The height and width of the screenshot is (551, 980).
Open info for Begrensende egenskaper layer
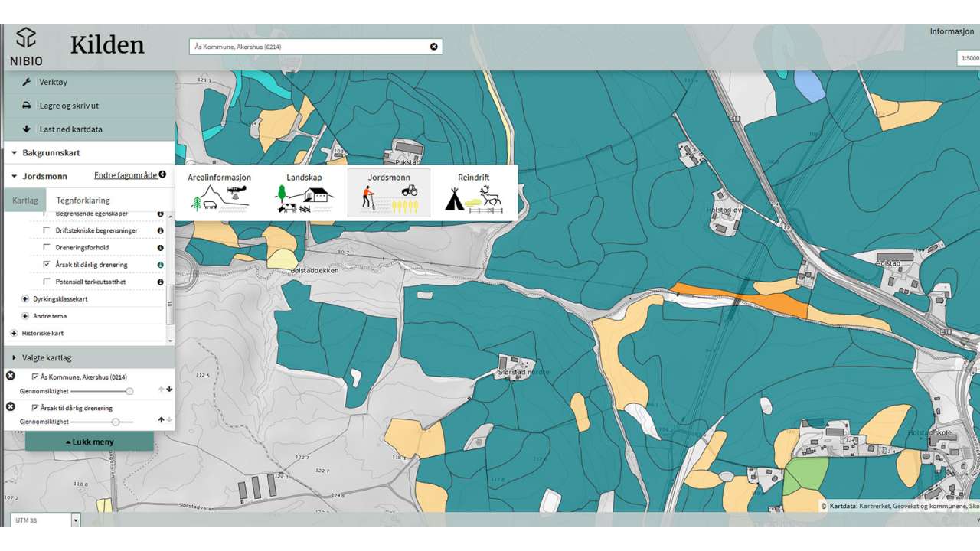tap(161, 214)
